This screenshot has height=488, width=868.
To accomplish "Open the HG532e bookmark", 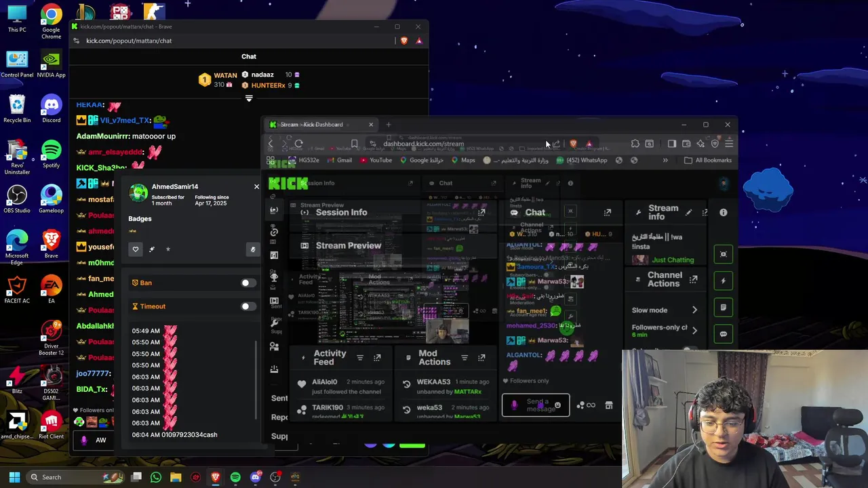I will [x=303, y=161].
